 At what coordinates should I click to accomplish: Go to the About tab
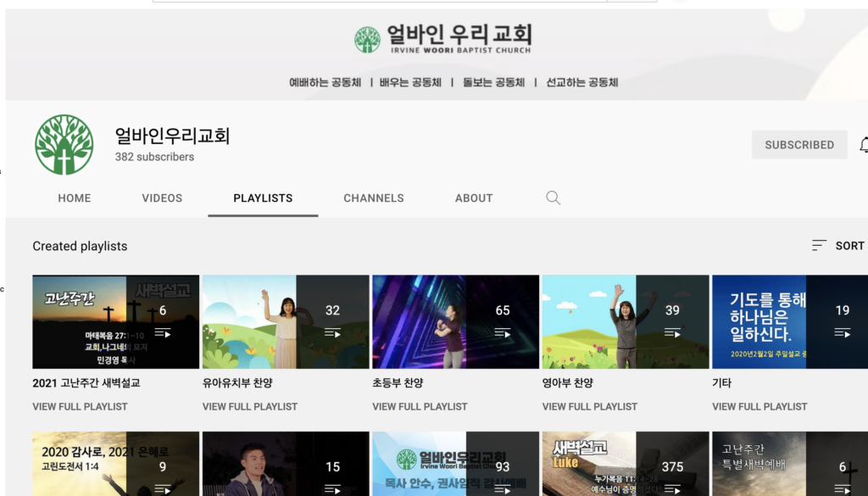(x=474, y=198)
